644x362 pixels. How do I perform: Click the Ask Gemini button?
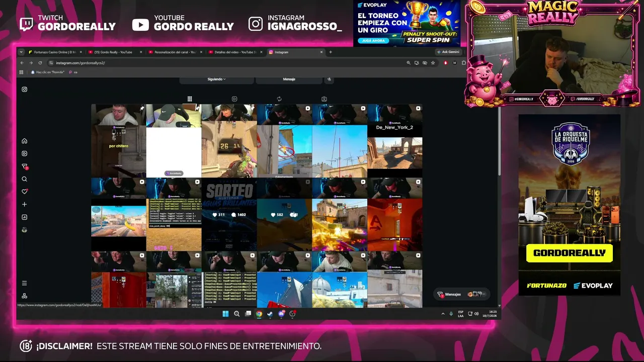(x=448, y=52)
